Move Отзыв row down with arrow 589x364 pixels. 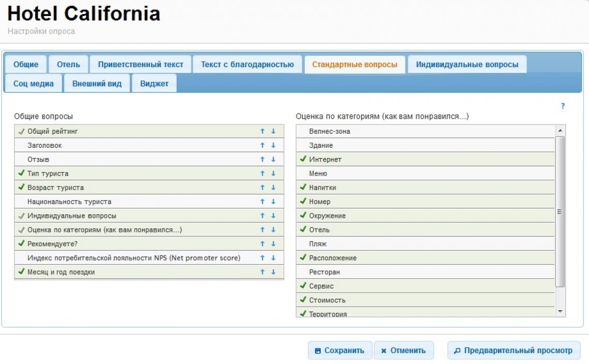pyautogui.click(x=273, y=160)
